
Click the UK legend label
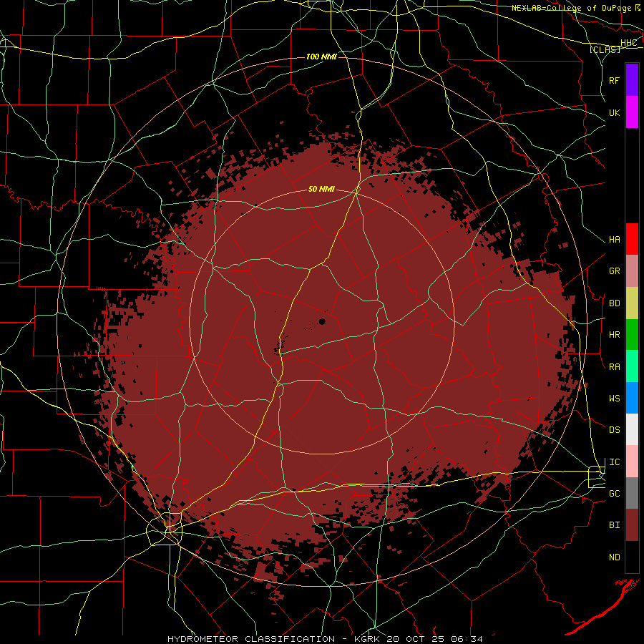[x=615, y=112]
